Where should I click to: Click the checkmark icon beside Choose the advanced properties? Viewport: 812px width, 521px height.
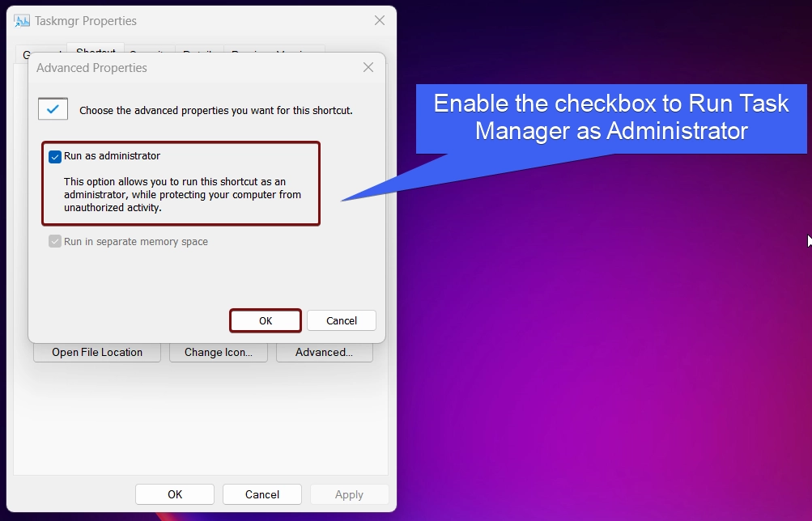point(53,109)
